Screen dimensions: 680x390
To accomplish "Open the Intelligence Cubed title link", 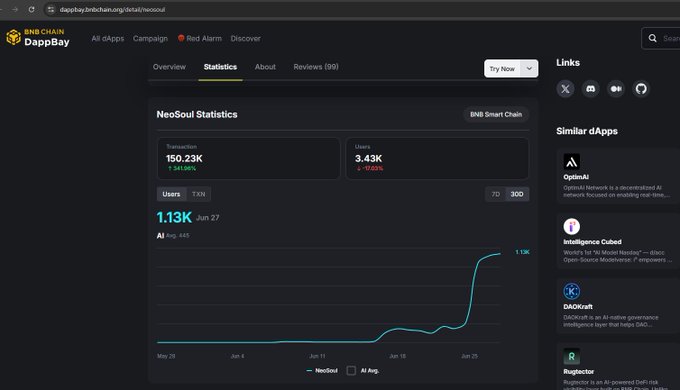I will pos(592,242).
